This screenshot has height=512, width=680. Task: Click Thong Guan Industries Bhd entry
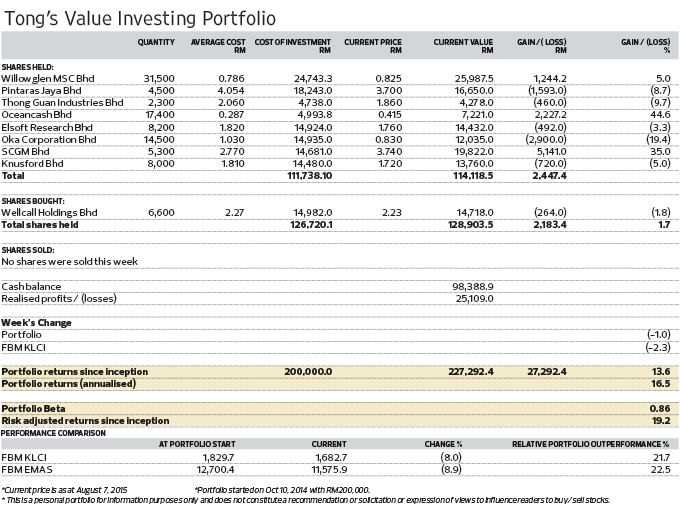point(62,103)
